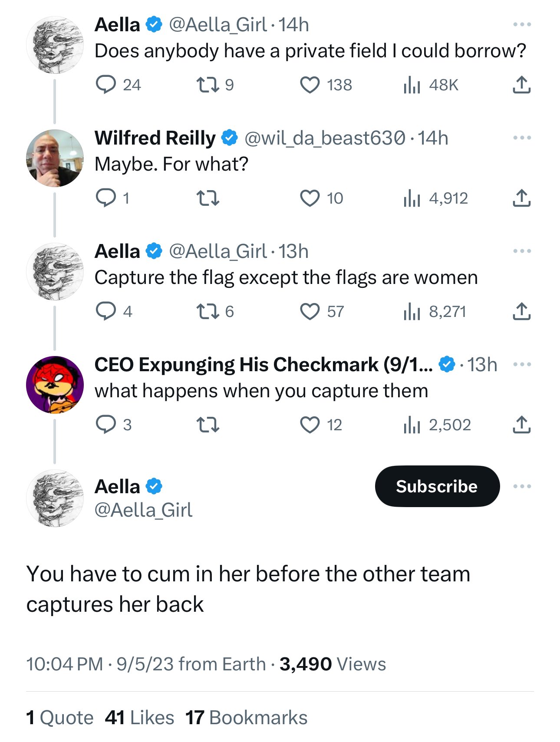Retweet the 'private field' tweet

215,85
